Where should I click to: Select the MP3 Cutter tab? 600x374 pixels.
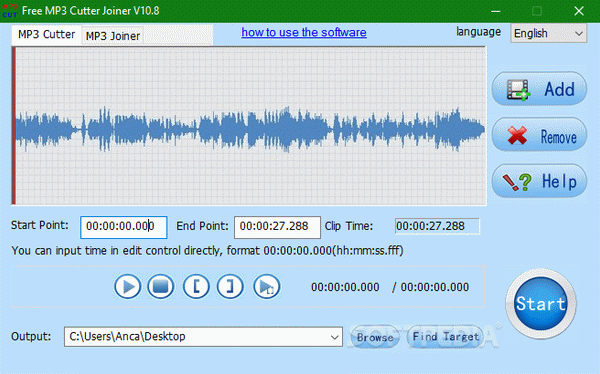(46, 34)
